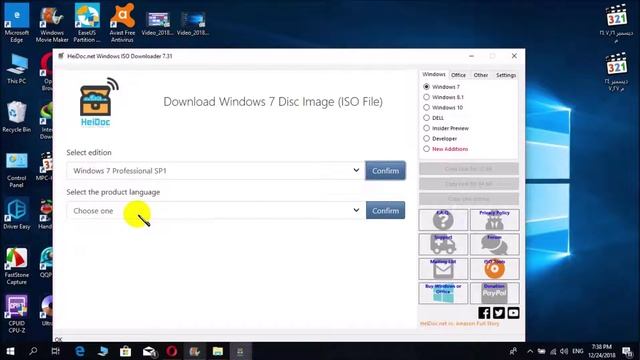The width and height of the screenshot is (640, 360).
Task: Open the F.A.Q. icon button
Action: 443,220
